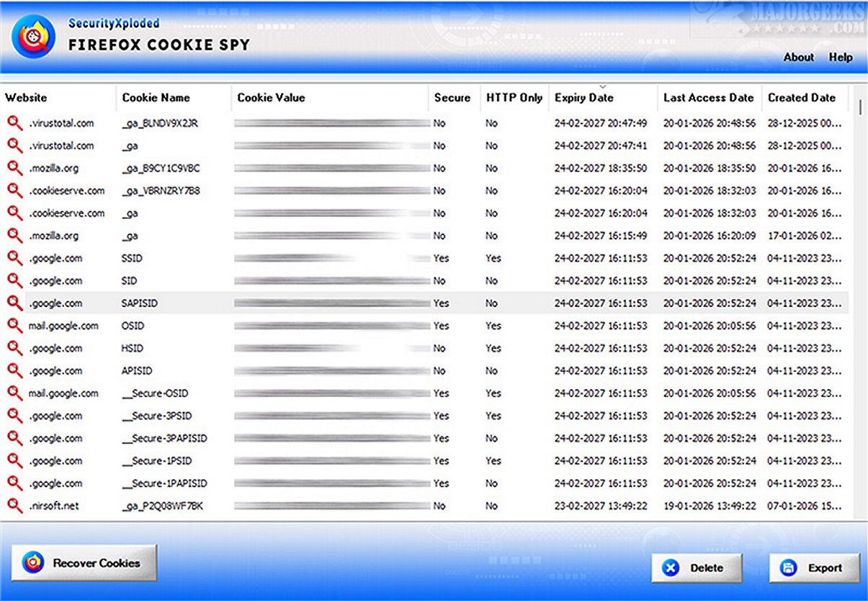Click the magnifier icon beside the SID cookie
The width and height of the screenshot is (868, 601).
click(x=14, y=280)
